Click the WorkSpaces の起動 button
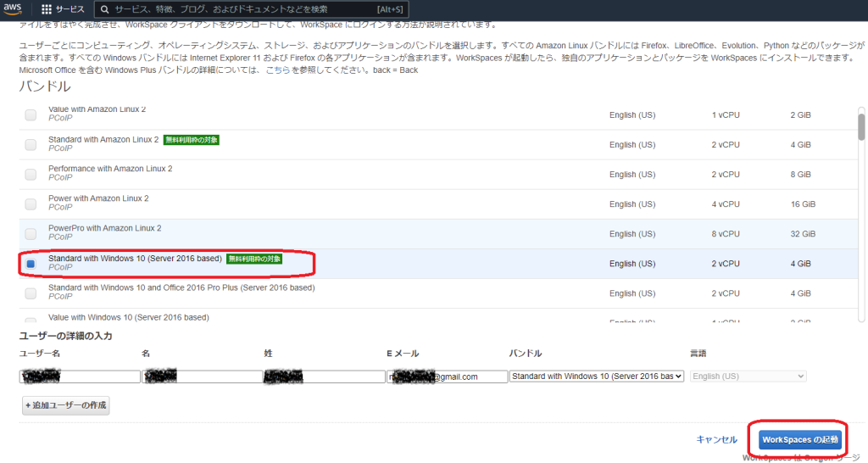 800,439
